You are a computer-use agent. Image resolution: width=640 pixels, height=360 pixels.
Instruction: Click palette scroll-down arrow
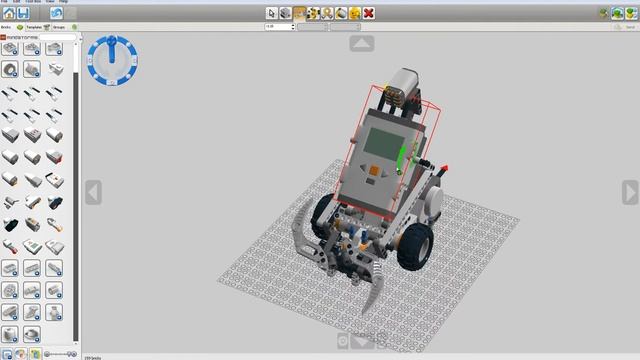[x=76, y=344]
